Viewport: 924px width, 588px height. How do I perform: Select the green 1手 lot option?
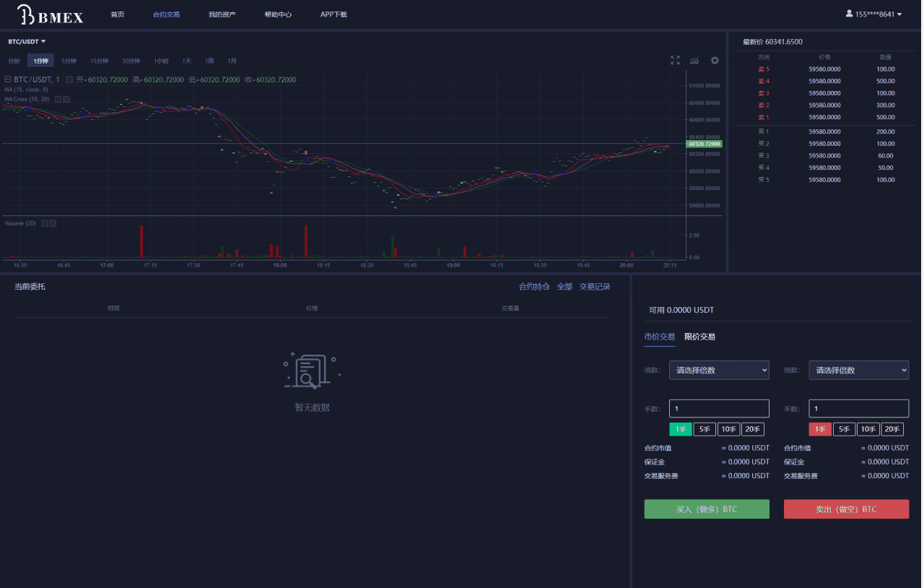click(681, 429)
